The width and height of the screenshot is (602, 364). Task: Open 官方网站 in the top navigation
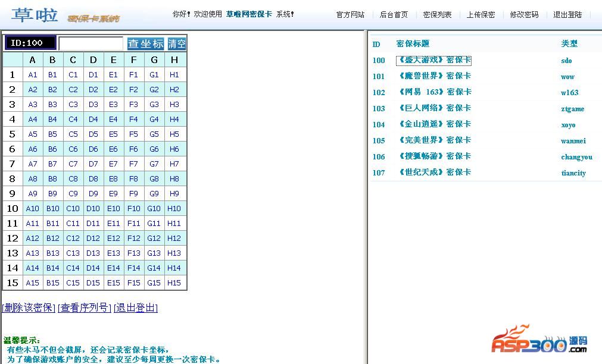(x=350, y=15)
